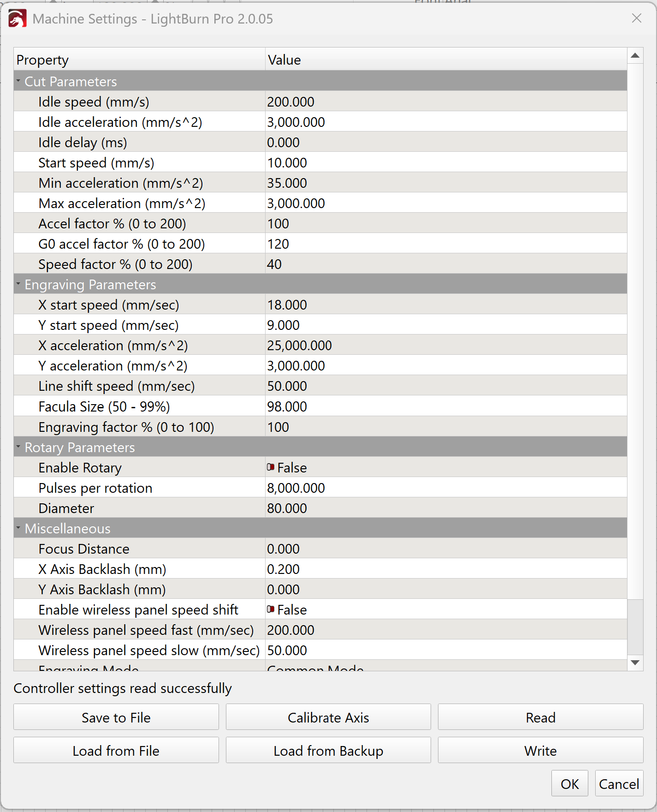The image size is (657, 812).
Task: Collapse the Engraving Parameters section
Action: point(18,284)
